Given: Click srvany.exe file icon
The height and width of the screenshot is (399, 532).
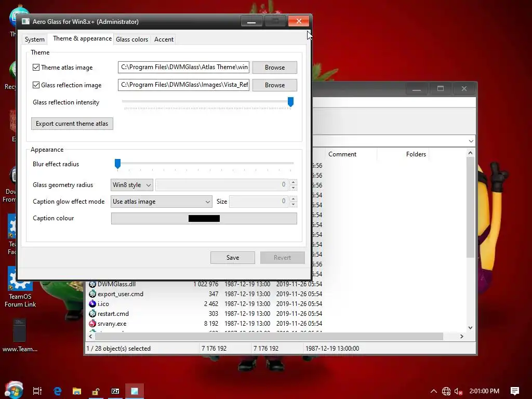Looking at the screenshot, I should (x=92, y=323).
